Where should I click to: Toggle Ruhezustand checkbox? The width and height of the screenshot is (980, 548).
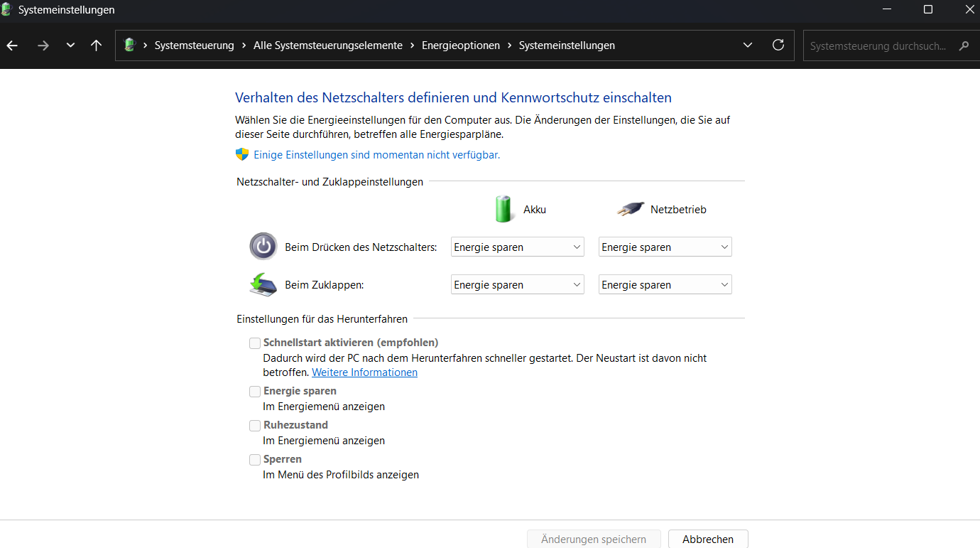[x=255, y=426]
